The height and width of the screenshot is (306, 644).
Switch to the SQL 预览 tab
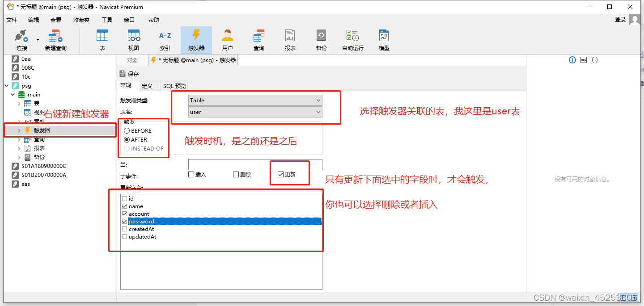tap(174, 86)
